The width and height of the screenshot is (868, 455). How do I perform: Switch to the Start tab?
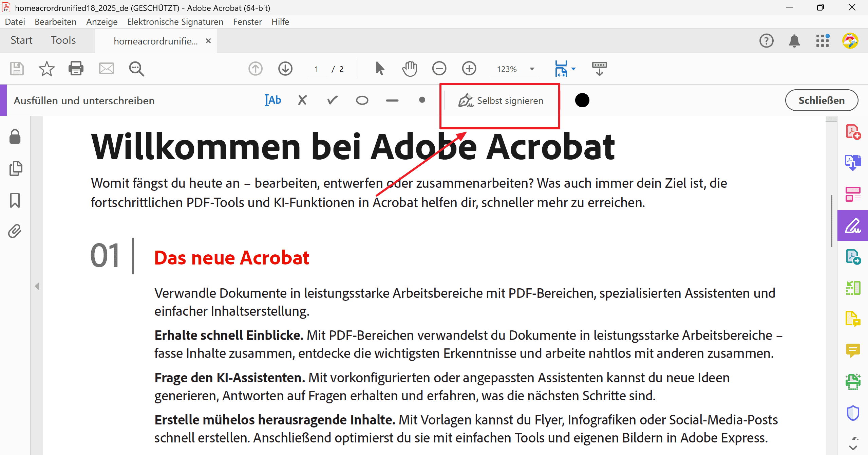point(21,40)
